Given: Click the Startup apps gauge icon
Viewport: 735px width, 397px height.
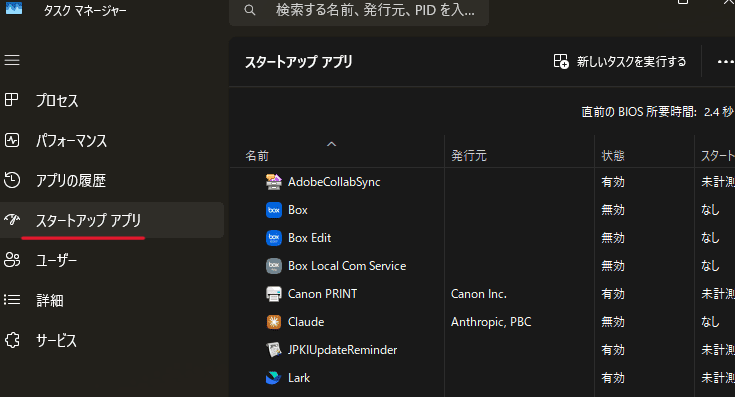Looking at the screenshot, I should pos(12,219).
